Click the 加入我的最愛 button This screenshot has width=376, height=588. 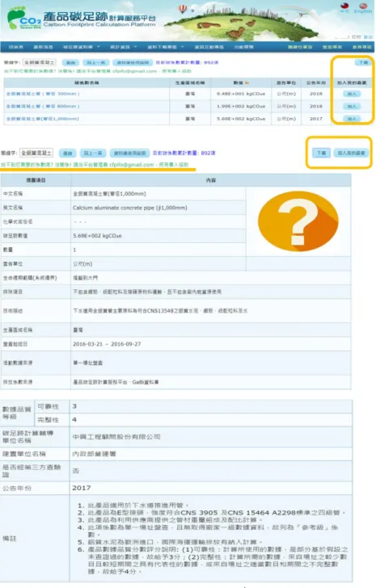[351, 153]
